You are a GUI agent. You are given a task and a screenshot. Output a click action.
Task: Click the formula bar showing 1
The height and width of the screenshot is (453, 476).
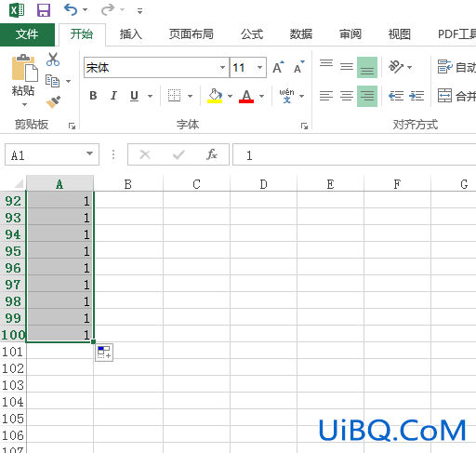[x=354, y=154]
